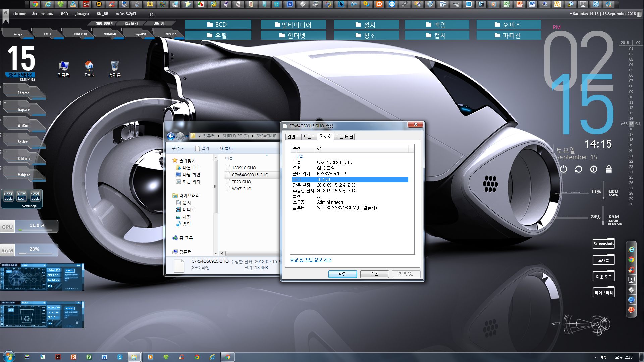
Task: Click the RAM usage meter bar
Action: tap(35, 254)
